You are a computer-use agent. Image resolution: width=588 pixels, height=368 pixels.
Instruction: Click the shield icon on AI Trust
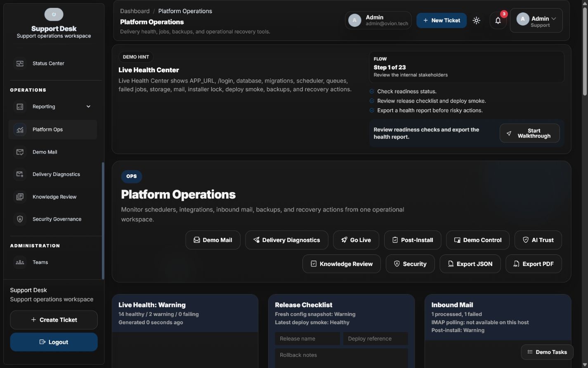point(526,240)
